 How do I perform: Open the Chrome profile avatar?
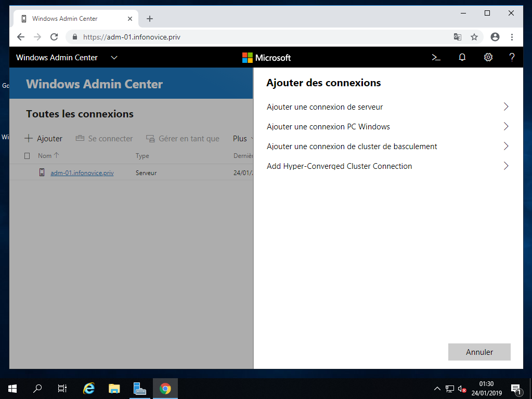click(495, 37)
